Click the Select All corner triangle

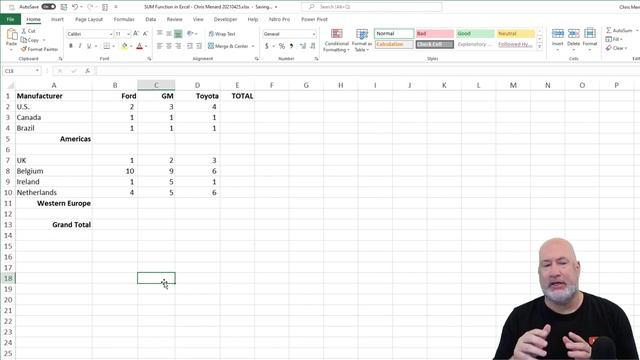pyautogui.click(x=10, y=85)
